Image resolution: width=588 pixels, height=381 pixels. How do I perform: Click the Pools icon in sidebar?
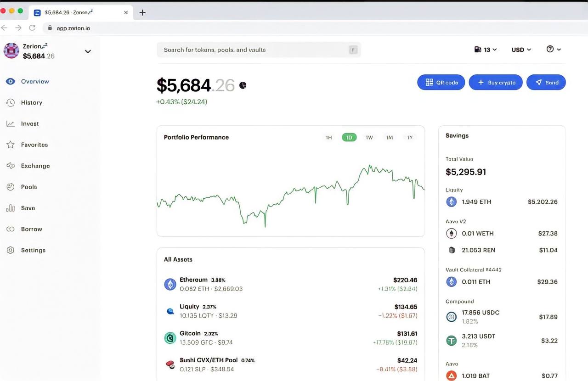tap(11, 187)
